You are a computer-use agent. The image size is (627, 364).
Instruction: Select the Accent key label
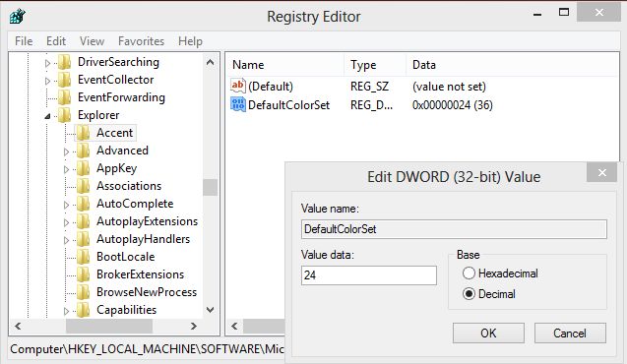[x=115, y=133]
